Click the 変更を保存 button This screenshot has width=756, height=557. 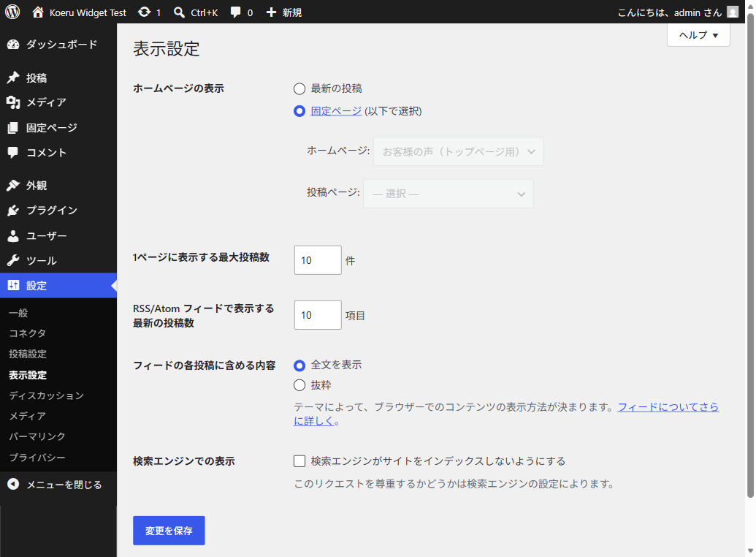coord(169,531)
